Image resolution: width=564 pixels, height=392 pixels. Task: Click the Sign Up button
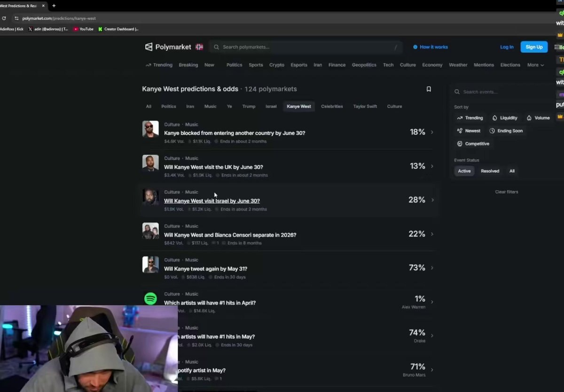[x=534, y=47]
